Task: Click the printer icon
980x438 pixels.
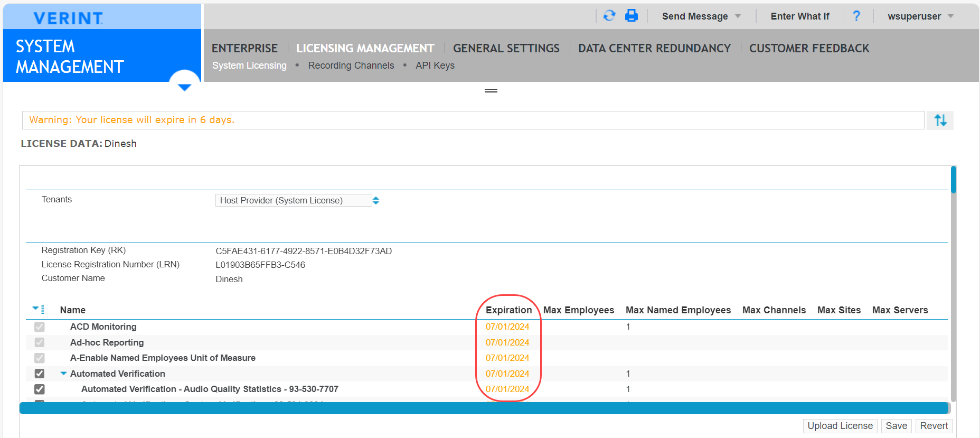Action: click(631, 16)
